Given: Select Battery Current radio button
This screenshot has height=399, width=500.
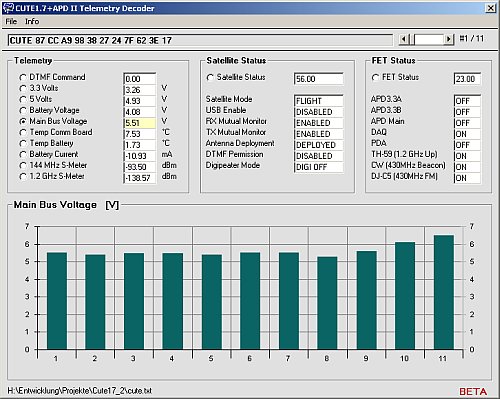Looking at the screenshot, I should coord(23,154).
